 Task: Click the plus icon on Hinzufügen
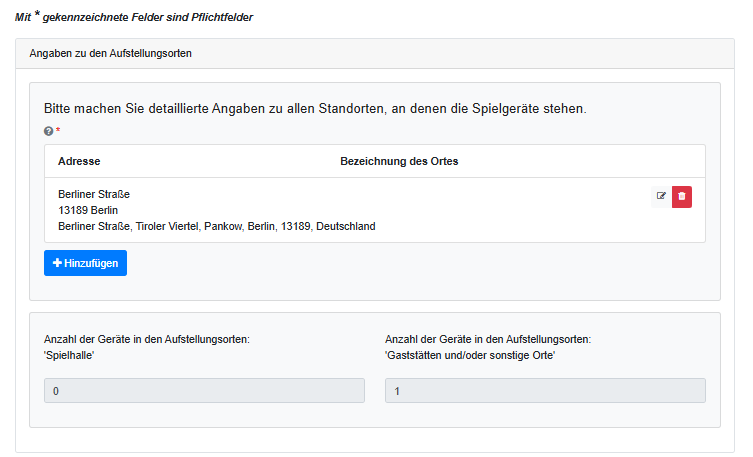(58, 263)
